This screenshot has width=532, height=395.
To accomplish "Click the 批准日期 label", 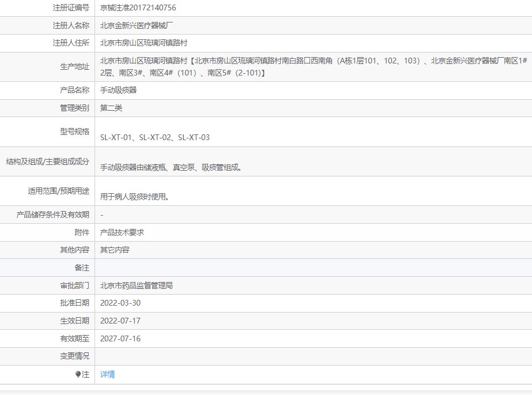I will (x=75, y=303).
